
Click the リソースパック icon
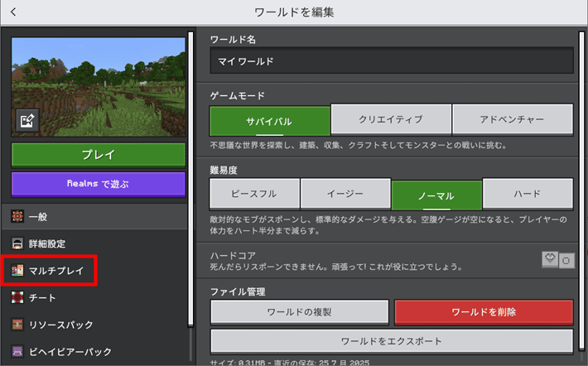(x=17, y=325)
